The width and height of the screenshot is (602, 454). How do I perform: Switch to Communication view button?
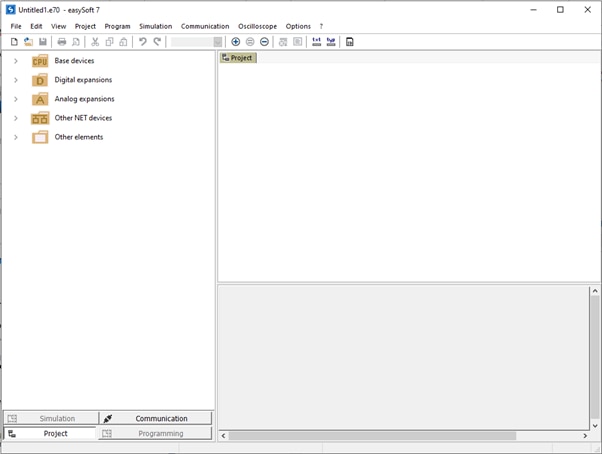tap(155, 418)
